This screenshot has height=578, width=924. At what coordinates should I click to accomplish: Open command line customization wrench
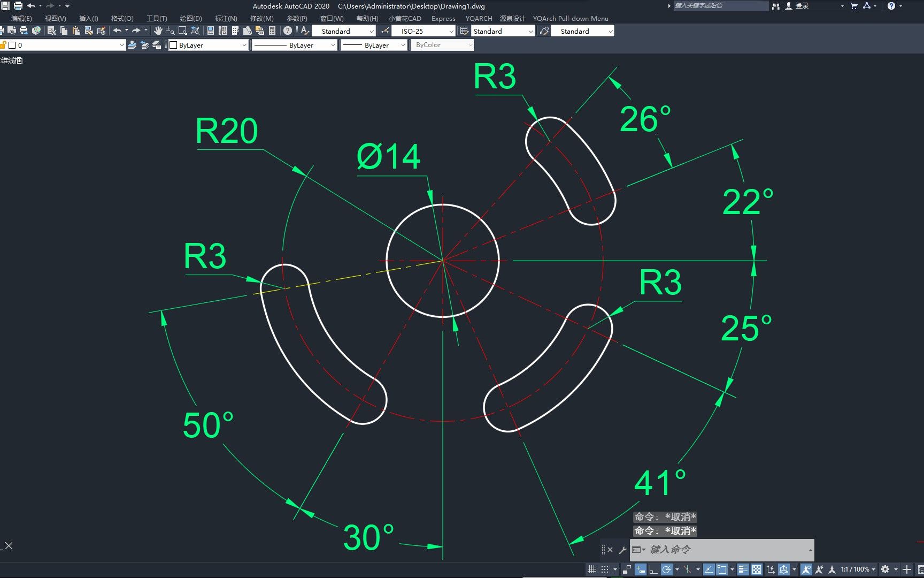(622, 550)
